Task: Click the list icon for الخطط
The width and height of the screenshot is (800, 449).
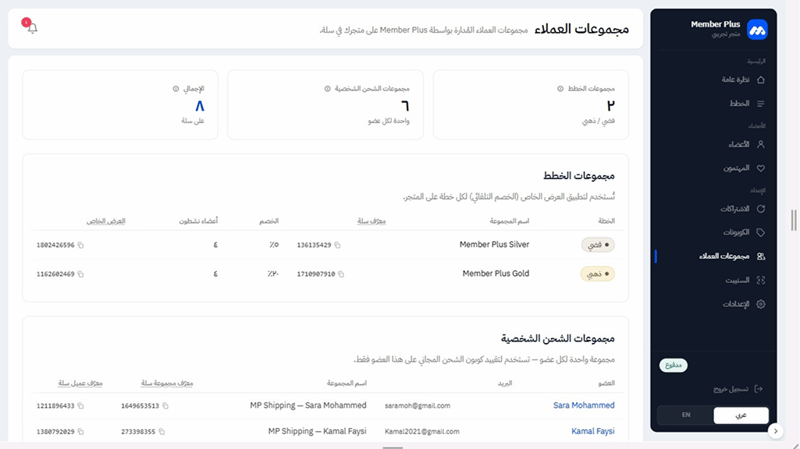Action: coord(761,104)
